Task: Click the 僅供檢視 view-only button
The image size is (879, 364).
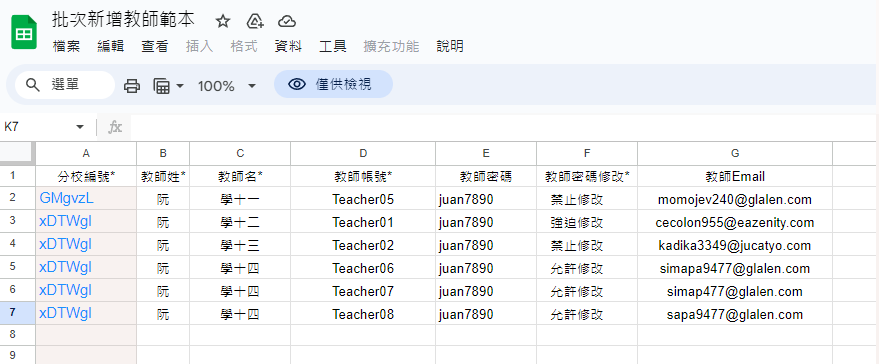Action: tap(333, 84)
